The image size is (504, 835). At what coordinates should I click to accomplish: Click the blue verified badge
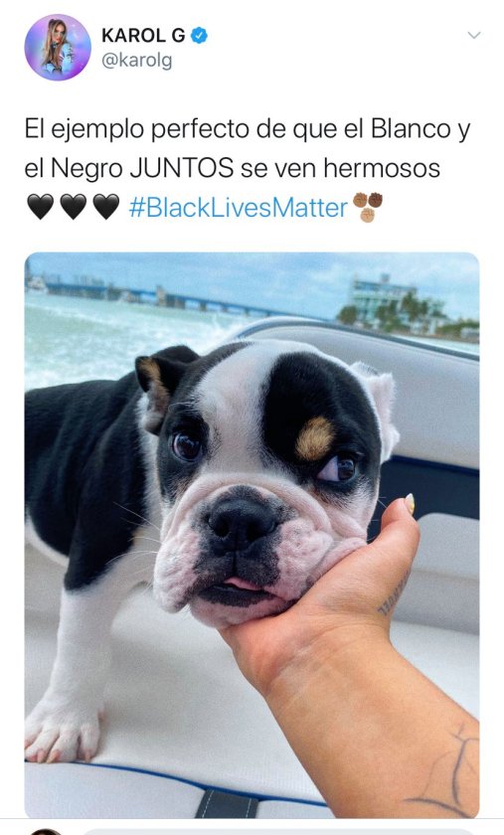pos(200,36)
